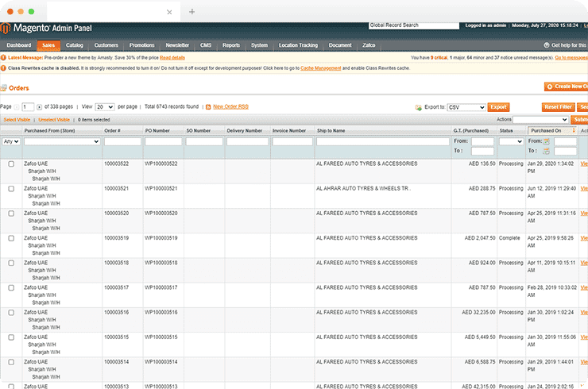Close the current browser tab

169,12
